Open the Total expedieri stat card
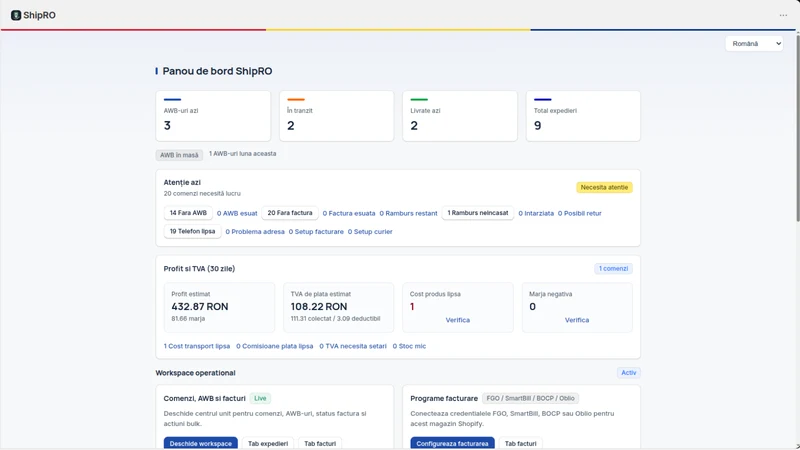 click(x=583, y=116)
